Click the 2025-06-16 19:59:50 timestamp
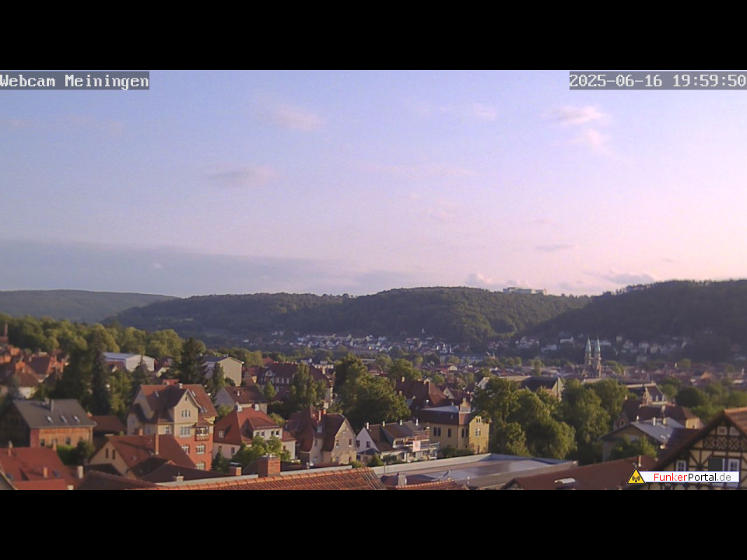Screen dimensions: 747x560 pos(658,80)
